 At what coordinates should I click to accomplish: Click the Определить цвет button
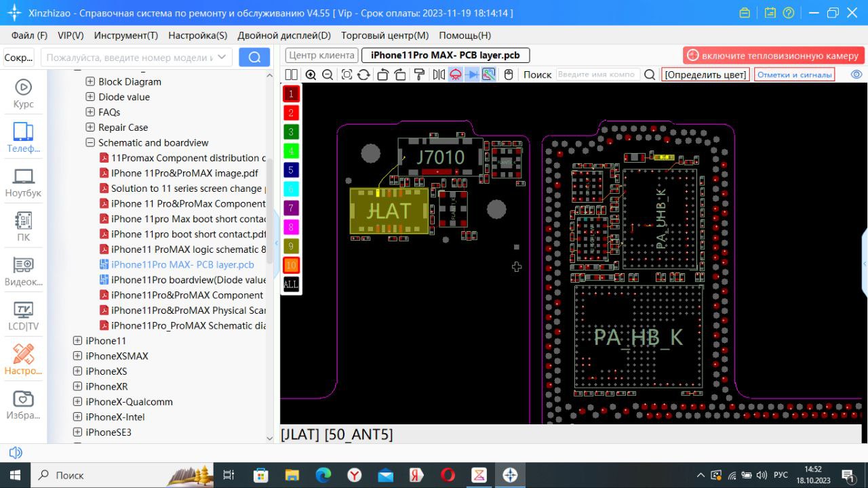(705, 75)
